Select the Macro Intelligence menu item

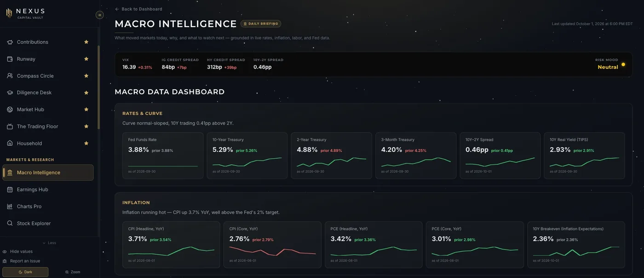pos(48,173)
